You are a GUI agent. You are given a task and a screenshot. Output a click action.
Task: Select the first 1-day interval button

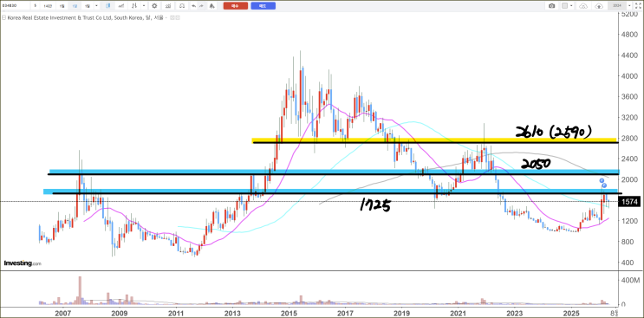point(62,6)
